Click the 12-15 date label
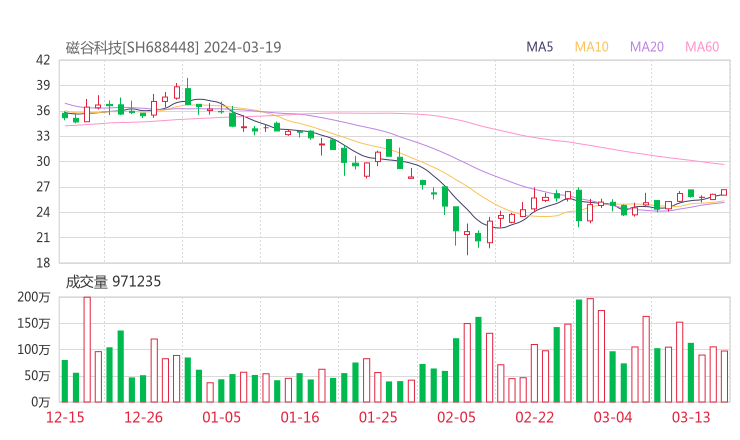The width and height of the screenshot is (740, 440). click(x=65, y=417)
